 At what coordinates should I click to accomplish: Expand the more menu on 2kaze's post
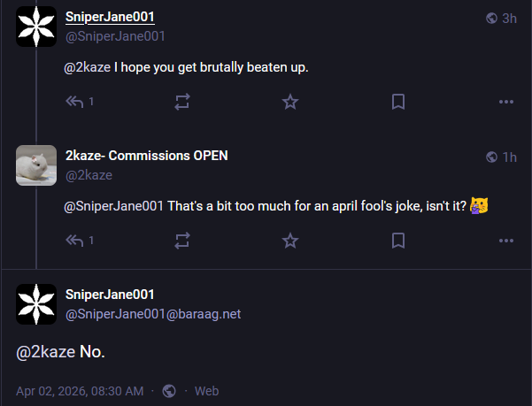pyautogui.click(x=506, y=240)
